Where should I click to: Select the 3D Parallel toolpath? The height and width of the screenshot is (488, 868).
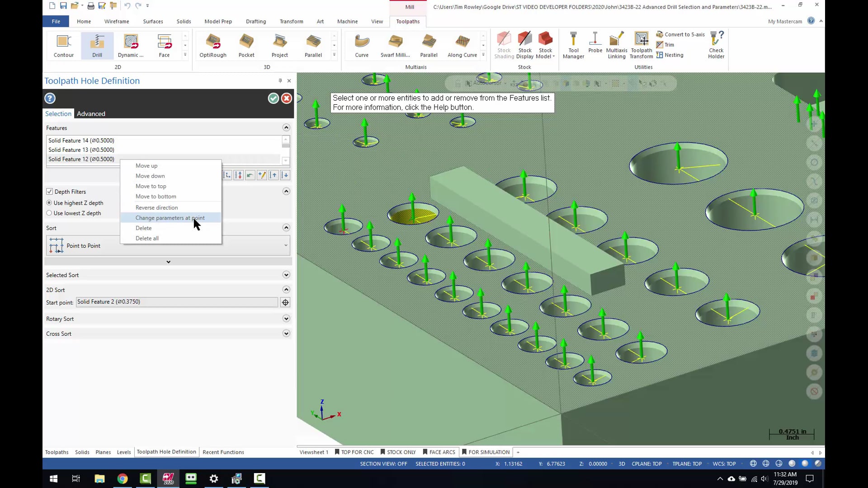pos(313,45)
